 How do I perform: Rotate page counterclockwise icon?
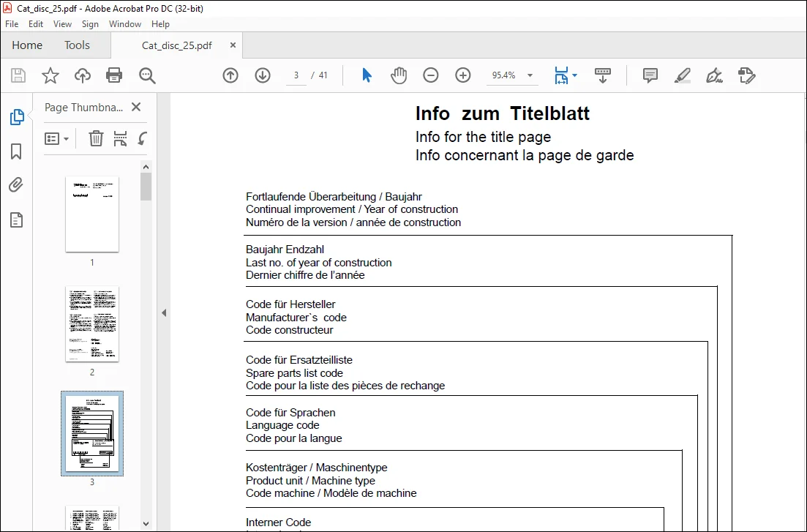(143, 138)
